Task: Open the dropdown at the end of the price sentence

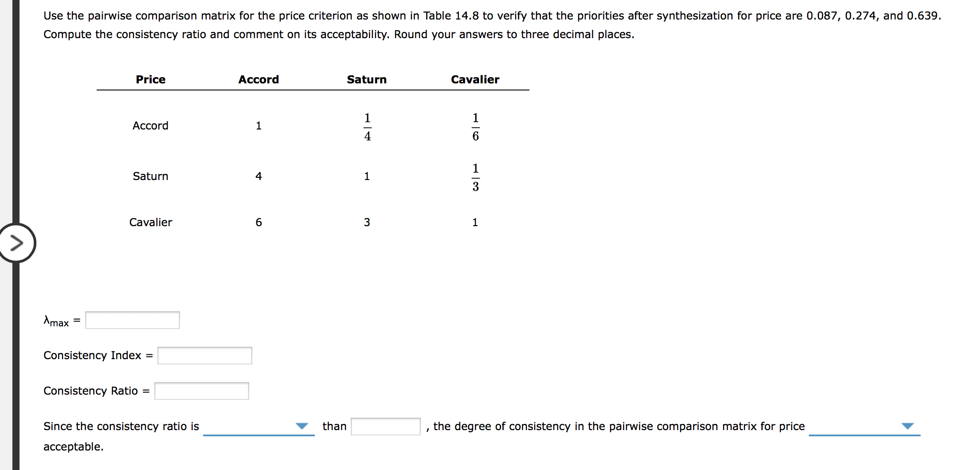Action: pyautogui.click(x=907, y=426)
